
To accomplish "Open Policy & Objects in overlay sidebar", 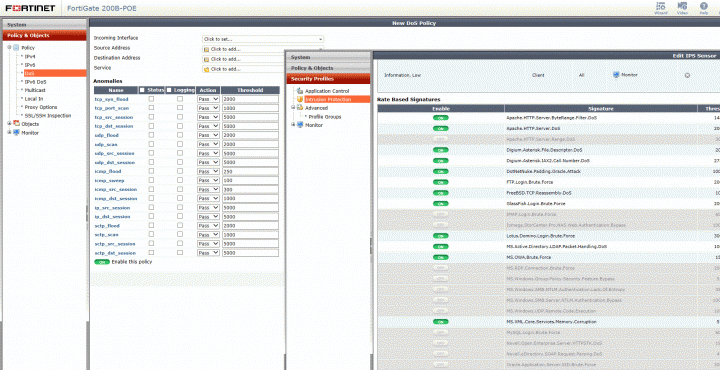I will [x=328, y=68].
